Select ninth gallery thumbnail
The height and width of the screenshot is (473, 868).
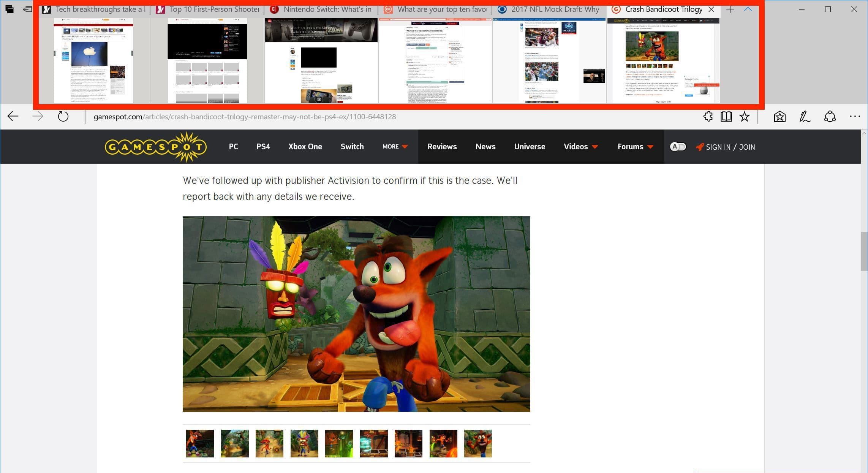pyautogui.click(x=478, y=443)
